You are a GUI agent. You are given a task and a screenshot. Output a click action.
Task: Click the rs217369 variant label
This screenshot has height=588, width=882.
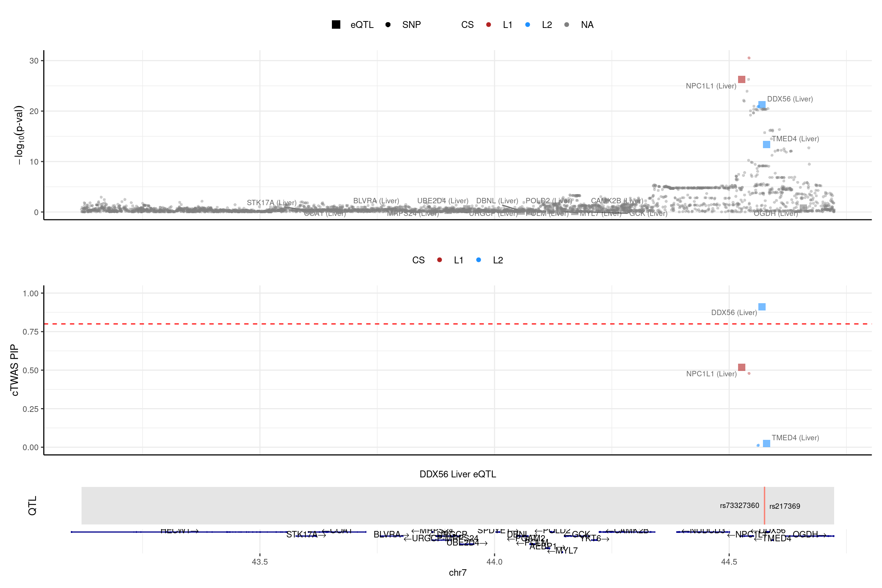784,506
